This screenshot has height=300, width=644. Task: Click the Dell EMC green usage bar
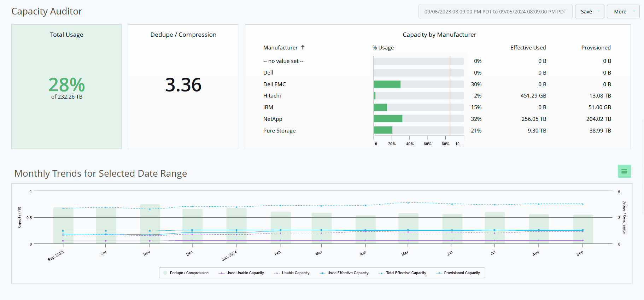click(387, 84)
